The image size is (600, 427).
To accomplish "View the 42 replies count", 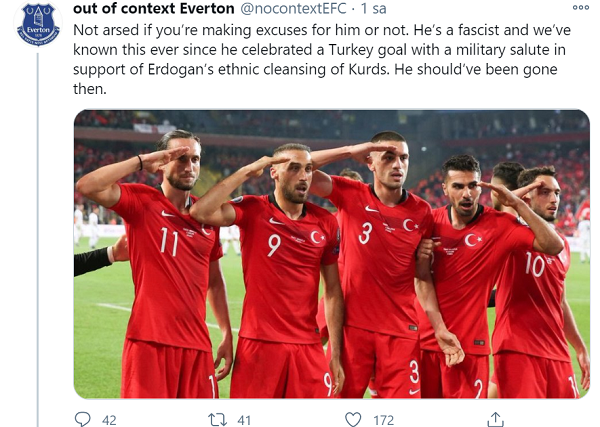I will [x=109, y=420].
